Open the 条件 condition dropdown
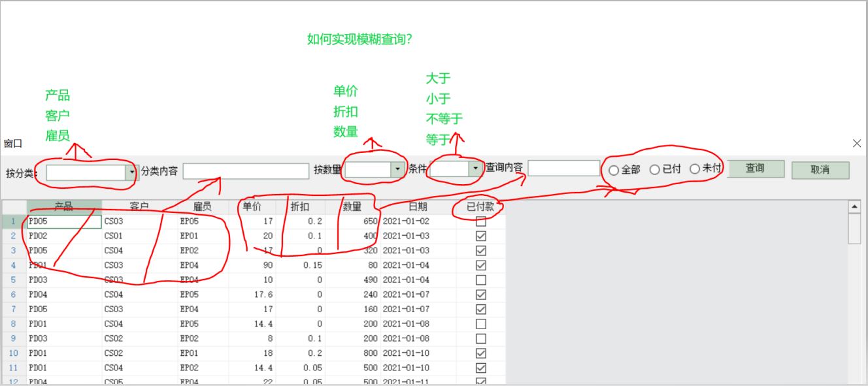The image size is (868, 386). pos(475,169)
